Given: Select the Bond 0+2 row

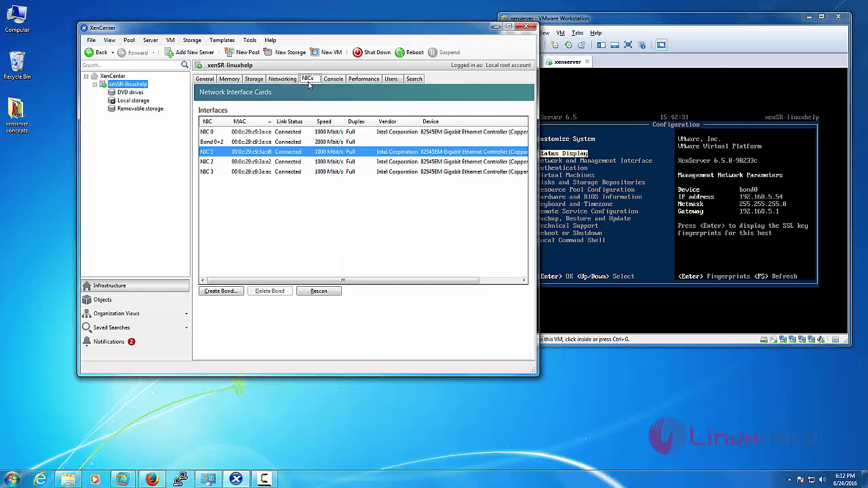Looking at the screenshot, I should point(363,142).
